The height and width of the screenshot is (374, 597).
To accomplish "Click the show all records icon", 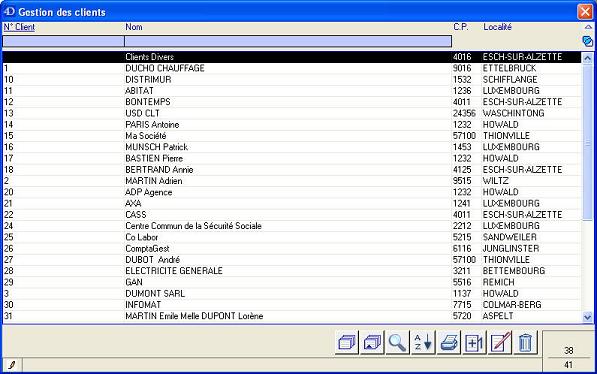I will (x=347, y=342).
